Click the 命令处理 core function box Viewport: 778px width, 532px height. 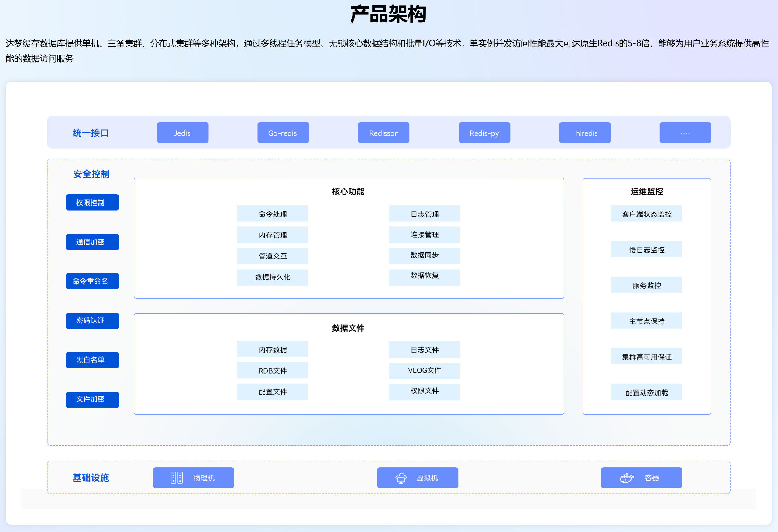tap(273, 214)
